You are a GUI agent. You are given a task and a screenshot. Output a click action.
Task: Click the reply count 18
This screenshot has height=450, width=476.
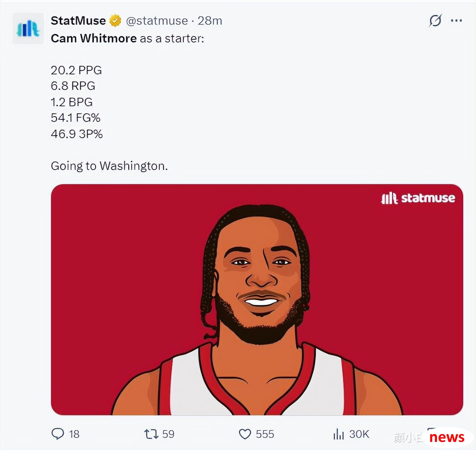[74, 434]
